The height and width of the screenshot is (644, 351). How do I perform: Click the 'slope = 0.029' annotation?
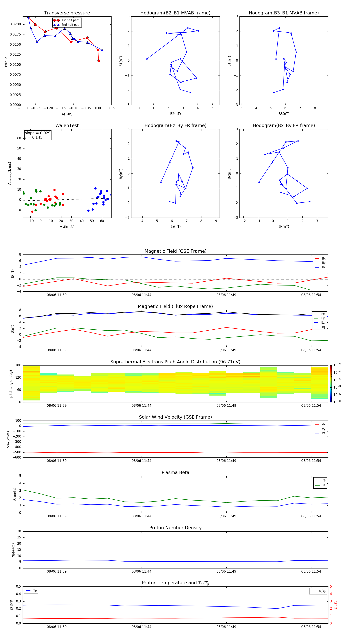pos(37,133)
